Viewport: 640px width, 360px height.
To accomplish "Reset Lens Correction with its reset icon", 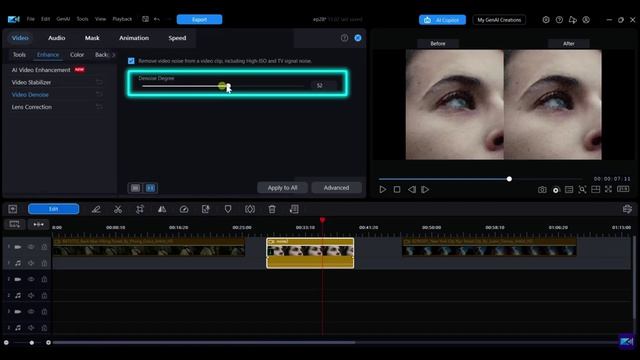I will click(99, 107).
